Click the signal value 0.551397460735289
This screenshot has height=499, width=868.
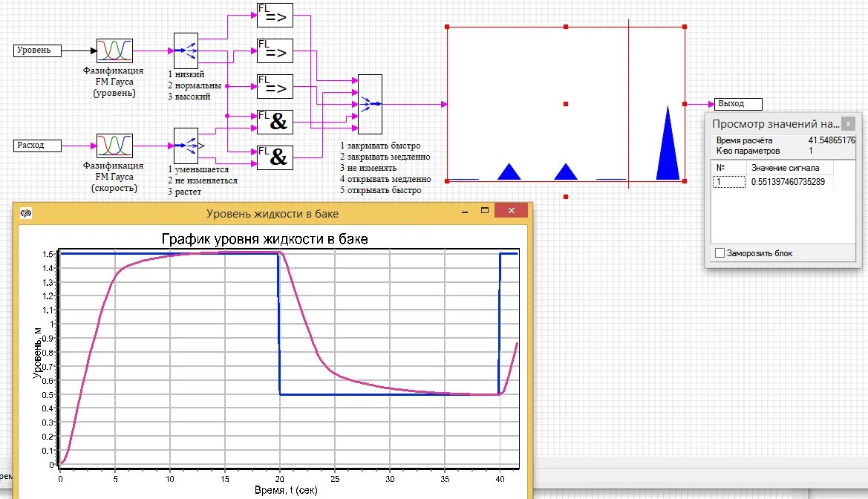[788, 182]
